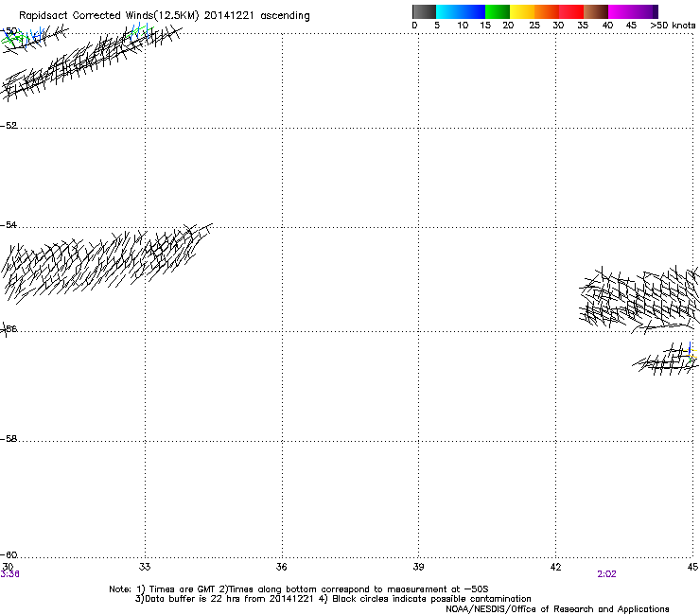Click the gray 0-5 knots color segment
This screenshot has height=615, width=700.
424,11
